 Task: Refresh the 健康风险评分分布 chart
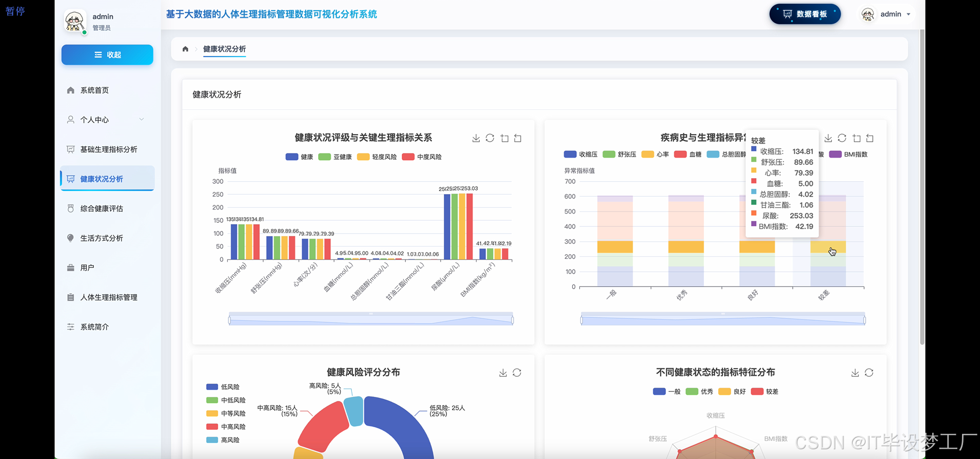517,373
